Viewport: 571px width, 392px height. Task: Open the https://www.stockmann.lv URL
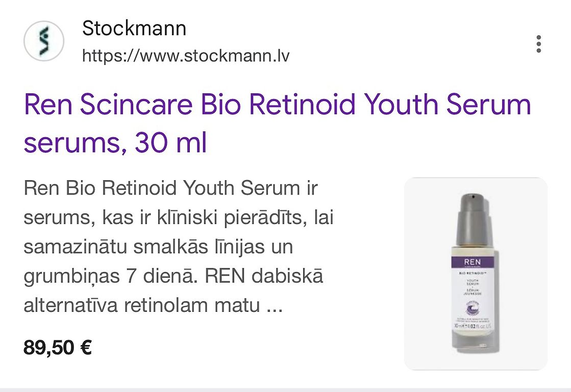point(186,56)
